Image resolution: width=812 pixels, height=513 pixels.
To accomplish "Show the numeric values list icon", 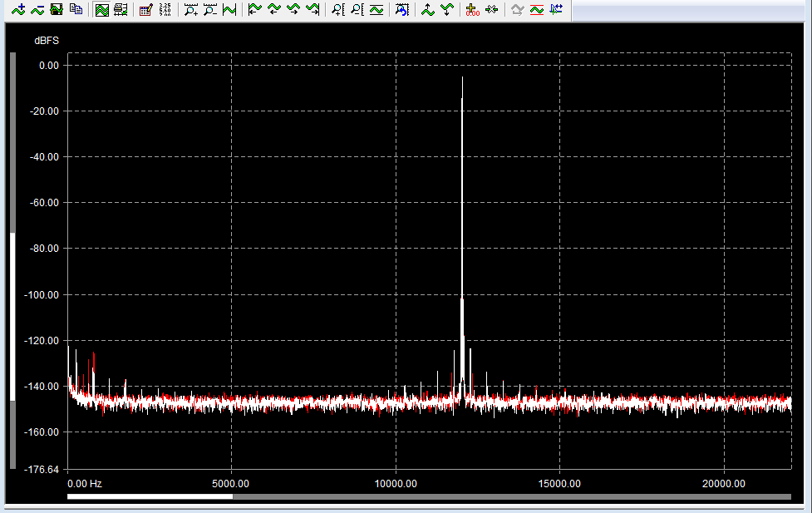I will tap(165, 9).
